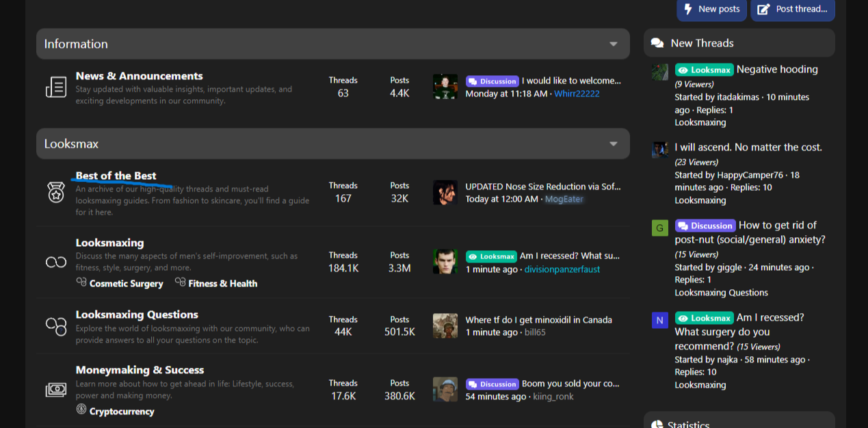Click the New Threads chat bubbles icon
Screen dimensions: 868x428
click(x=657, y=43)
